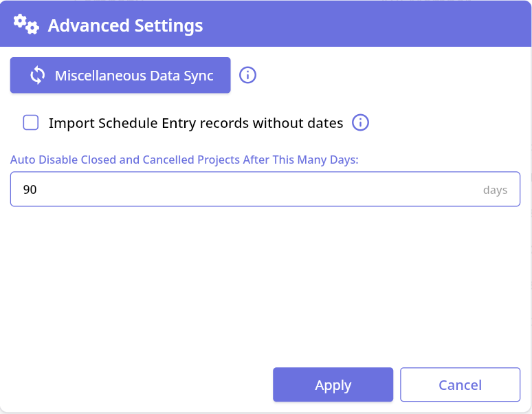Open info tooltip beside Miscellaneous Data Sync
The width and height of the screenshot is (532, 414).
click(247, 75)
